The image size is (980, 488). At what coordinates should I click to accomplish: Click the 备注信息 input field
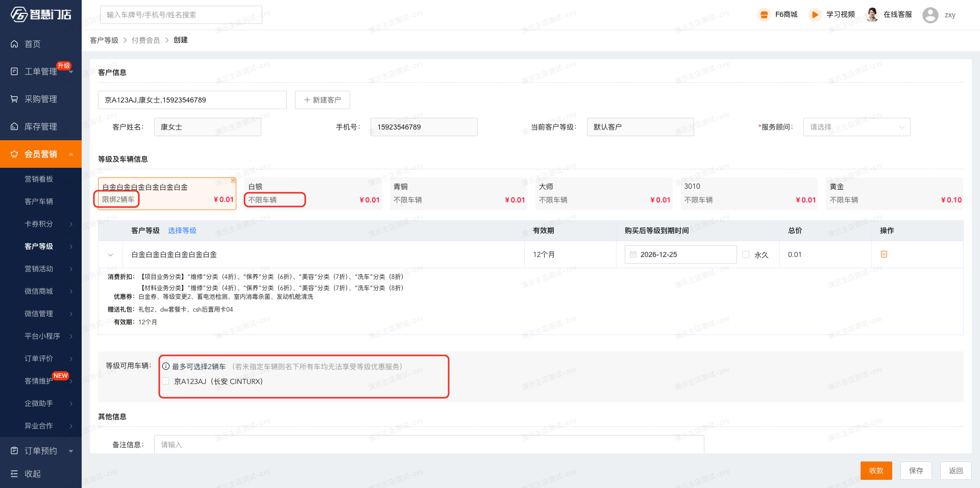431,445
